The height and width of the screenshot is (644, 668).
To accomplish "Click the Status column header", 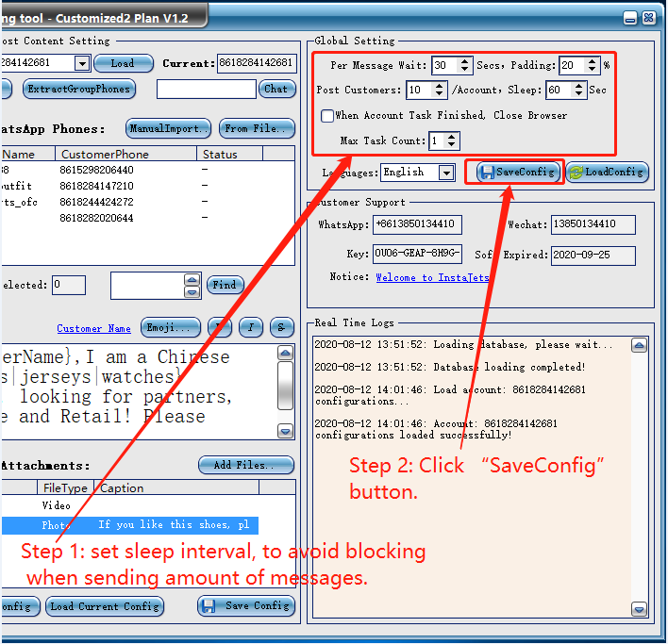I will pyautogui.click(x=229, y=154).
